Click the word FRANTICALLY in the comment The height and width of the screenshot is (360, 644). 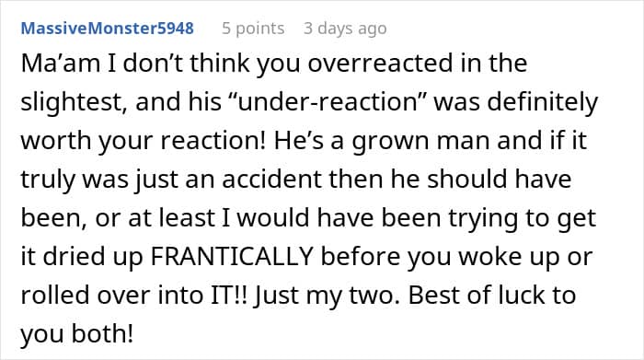pyautogui.click(x=232, y=257)
